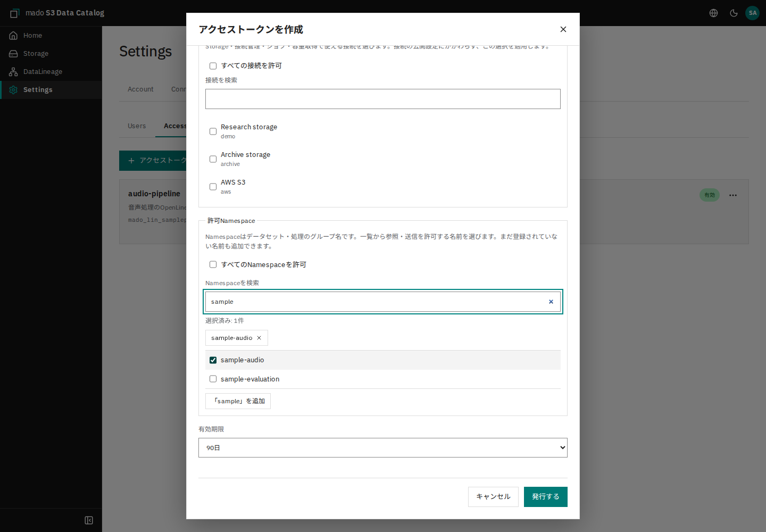The image size is (766, 532).
Task: Close the access token creation dialog
Action: click(x=563, y=29)
